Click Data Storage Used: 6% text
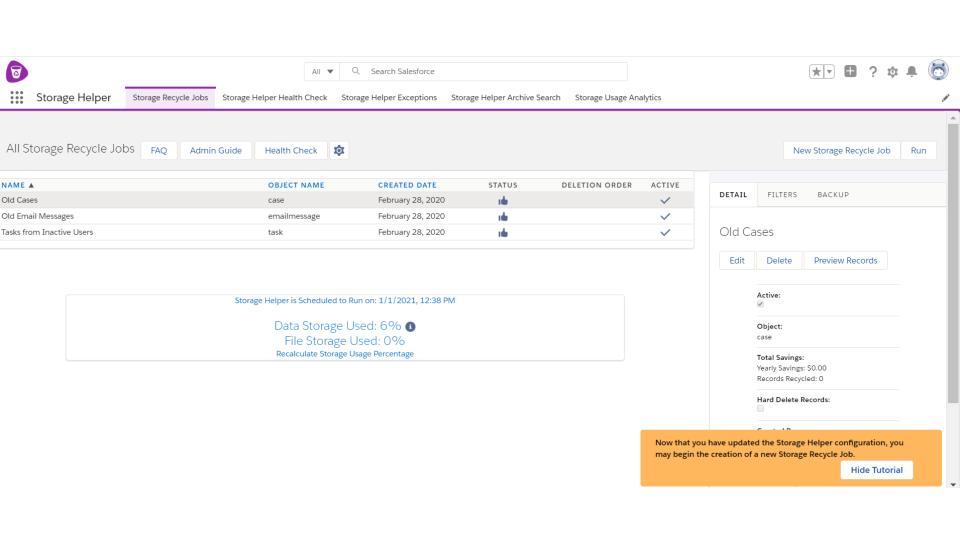 (337, 326)
